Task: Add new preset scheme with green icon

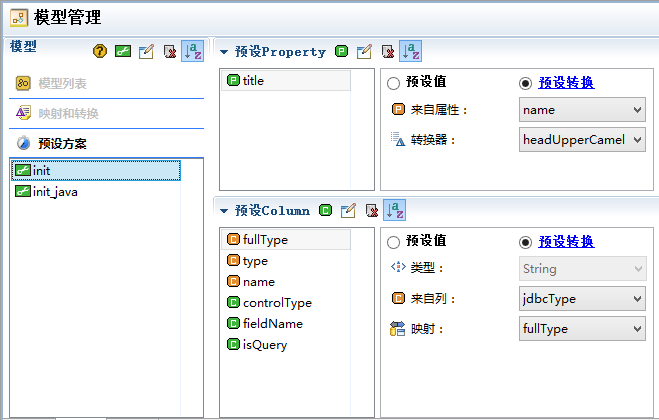Action: pyautogui.click(x=123, y=51)
